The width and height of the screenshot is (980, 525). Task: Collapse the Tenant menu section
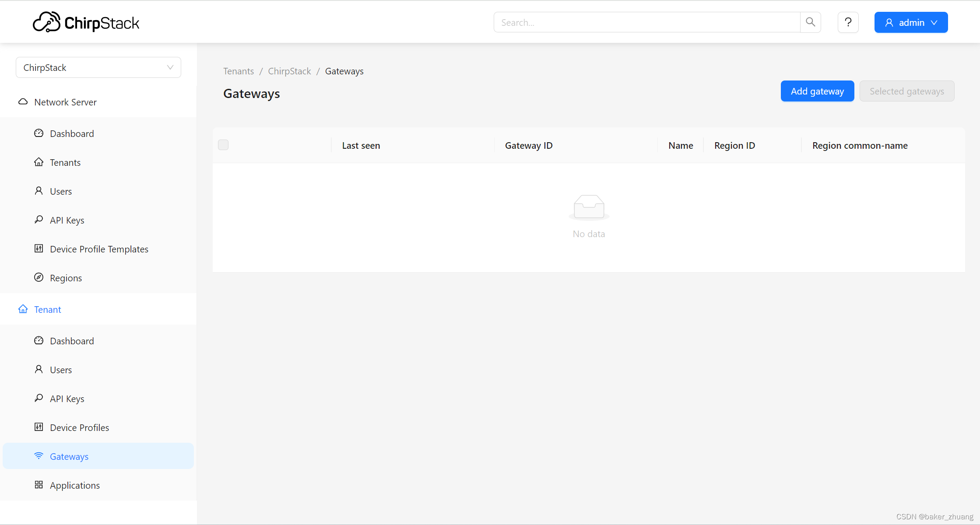(48, 309)
